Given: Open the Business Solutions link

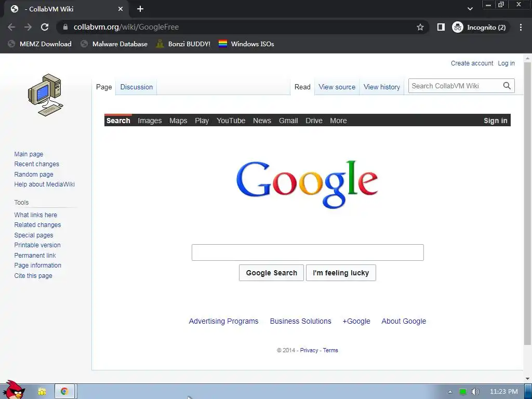Looking at the screenshot, I should click(301, 321).
